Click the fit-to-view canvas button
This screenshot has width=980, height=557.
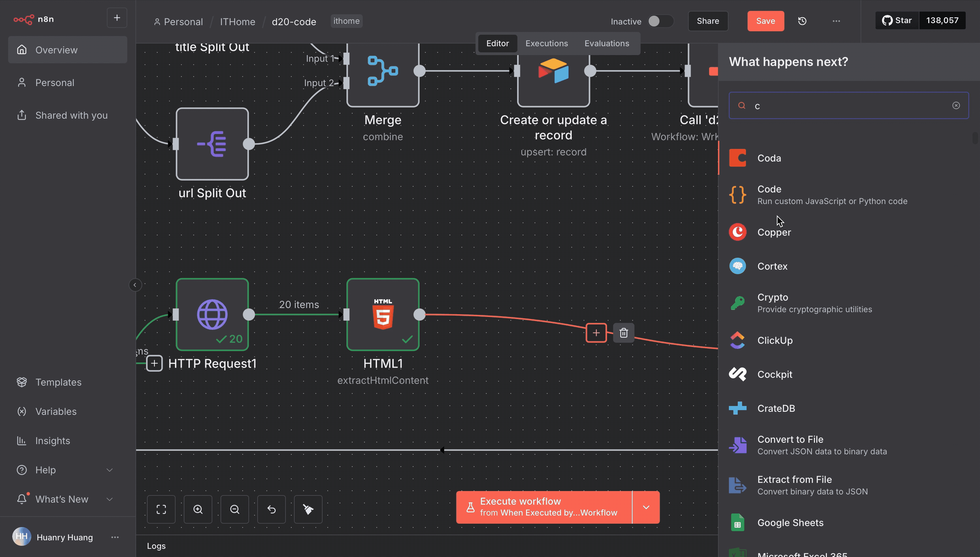[x=161, y=509]
